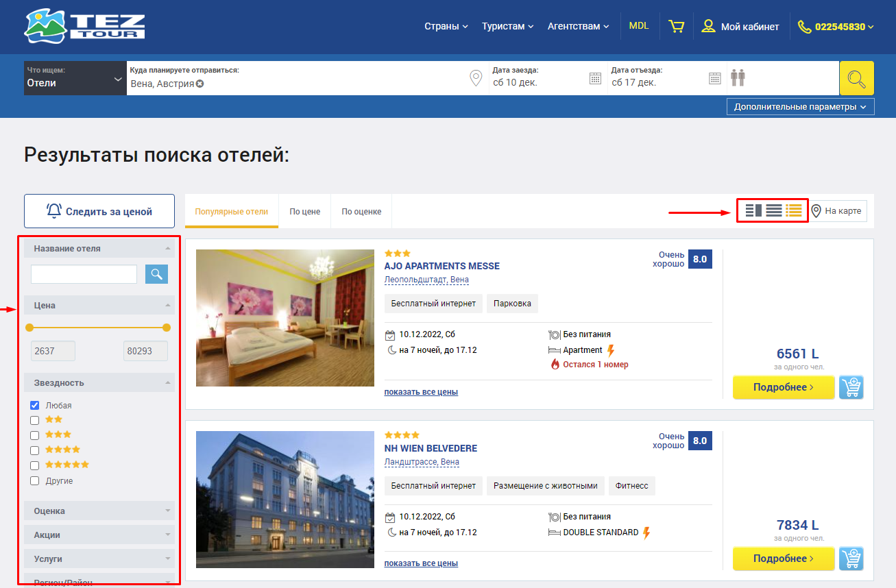Click the map pin icon in destination field
The height and width of the screenshot is (588, 896).
[476, 77]
